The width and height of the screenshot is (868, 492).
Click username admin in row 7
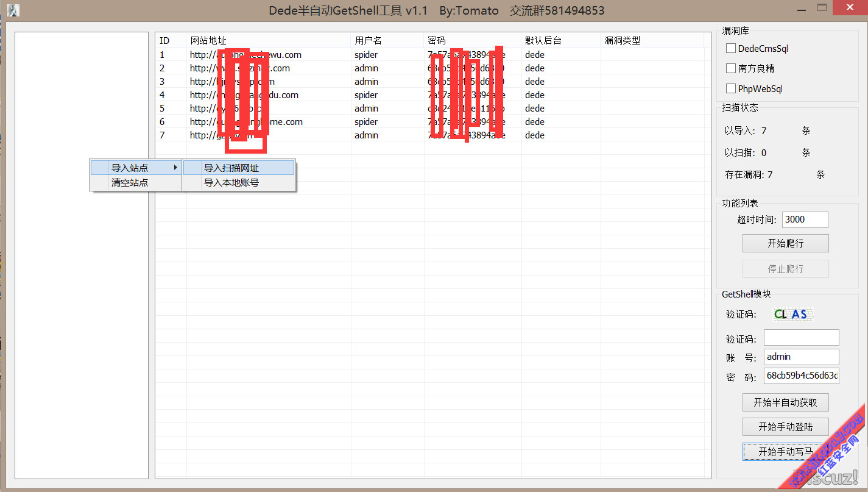click(367, 135)
